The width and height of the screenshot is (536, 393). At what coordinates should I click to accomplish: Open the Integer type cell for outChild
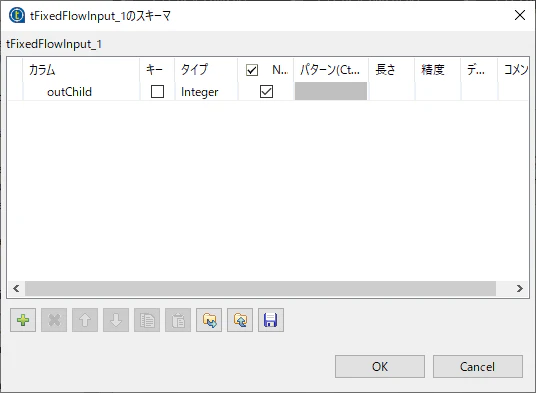[x=206, y=92]
